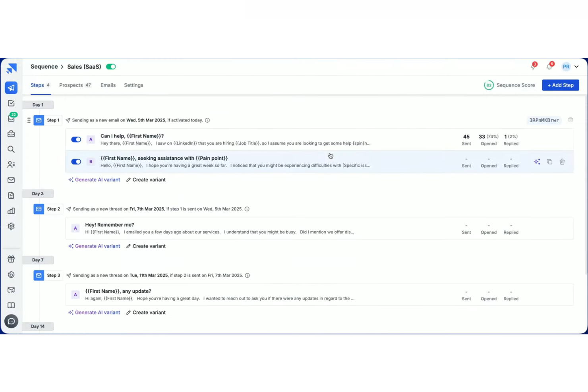Delete variant B with its trash icon
The width and height of the screenshot is (588, 392).
[x=562, y=162]
